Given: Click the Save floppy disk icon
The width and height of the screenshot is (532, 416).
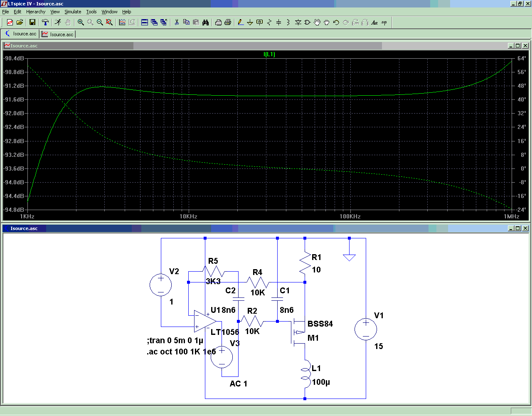Looking at the screenshot, I should tap(32, 22).
